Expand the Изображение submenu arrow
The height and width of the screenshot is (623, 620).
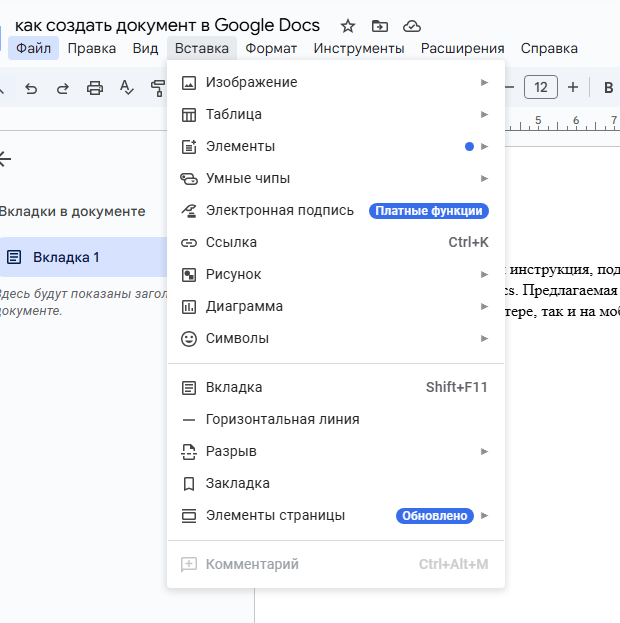[484, 83]
